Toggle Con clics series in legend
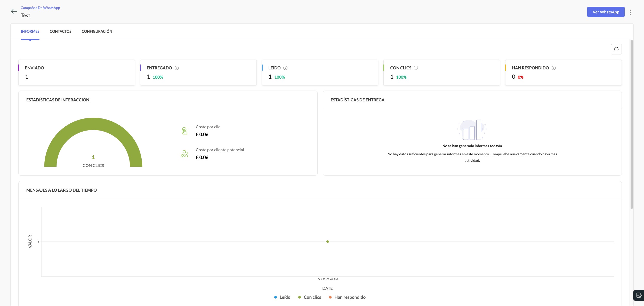The width and height of the screenshot is (644, 306). click(x=310, y=297)
